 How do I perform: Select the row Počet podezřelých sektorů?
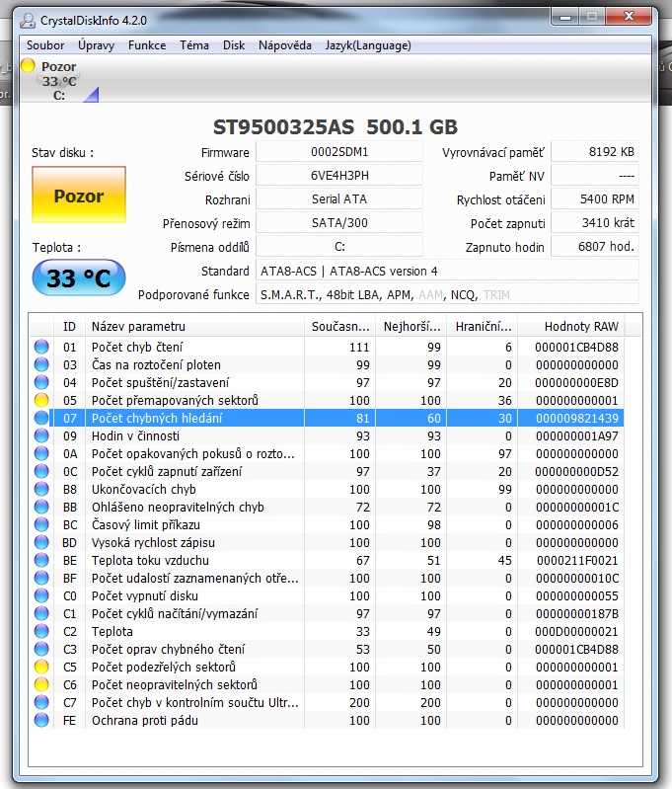tap(327, 667)
